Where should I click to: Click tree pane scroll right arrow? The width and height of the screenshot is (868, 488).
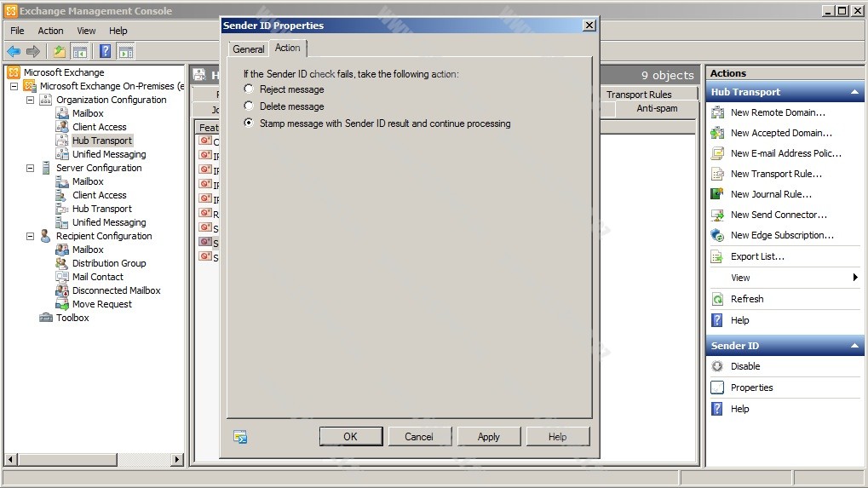coord(177,459)
